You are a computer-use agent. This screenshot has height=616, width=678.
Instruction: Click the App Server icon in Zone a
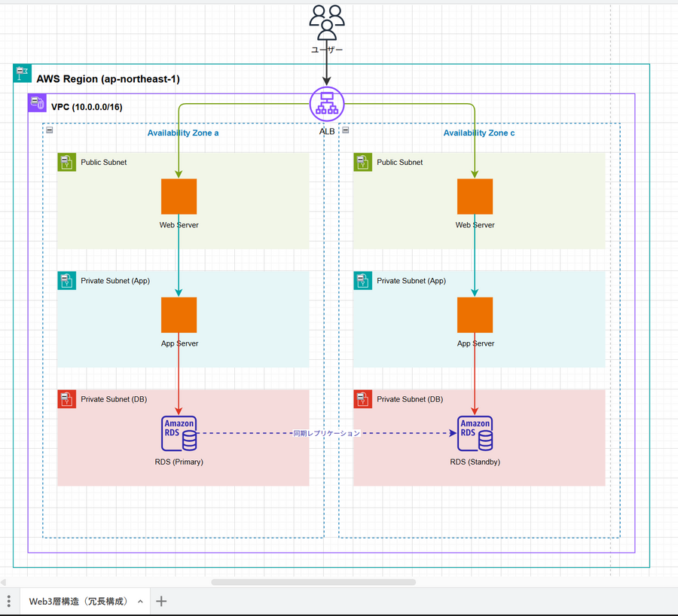(x=179, y=315)
